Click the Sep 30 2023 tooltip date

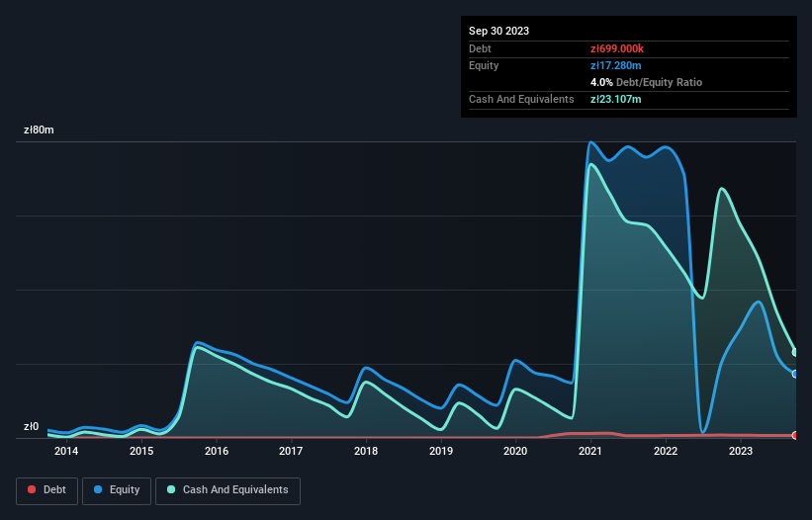click(x=498, y=31)
